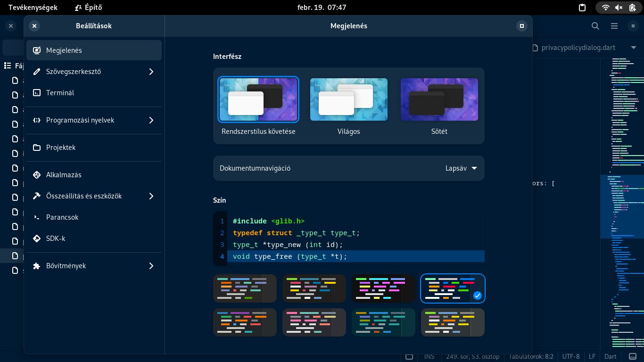Expand the Bővítmények chevron
The height and width of the screenshot is (362, 644).
pyautogui.click(x=151, y=266)
